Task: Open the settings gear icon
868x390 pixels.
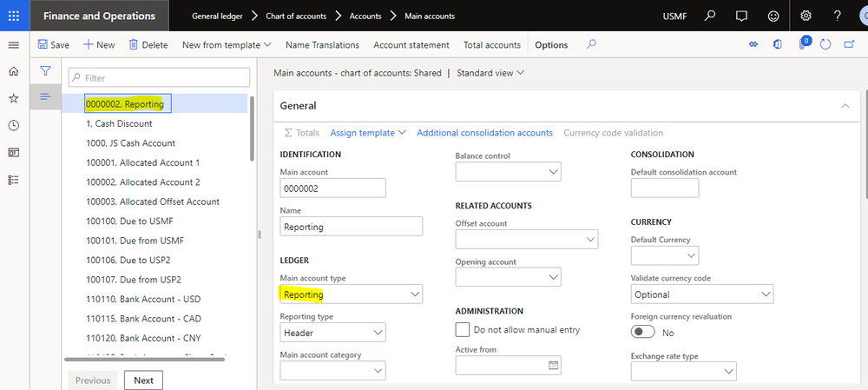Action: (806, 16)
